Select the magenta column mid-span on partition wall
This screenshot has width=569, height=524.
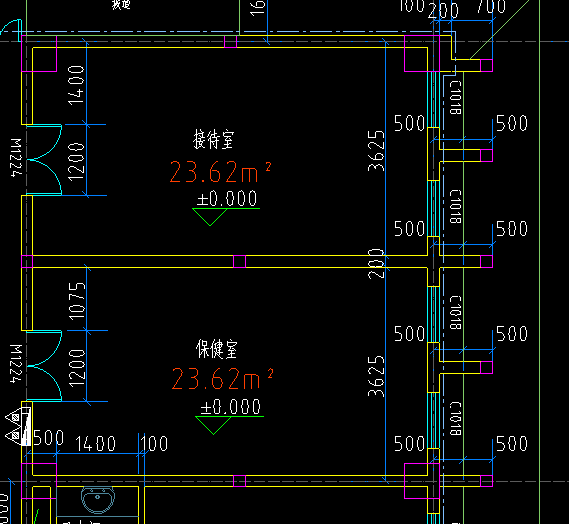pyautogui.click(x=240, y=262)
